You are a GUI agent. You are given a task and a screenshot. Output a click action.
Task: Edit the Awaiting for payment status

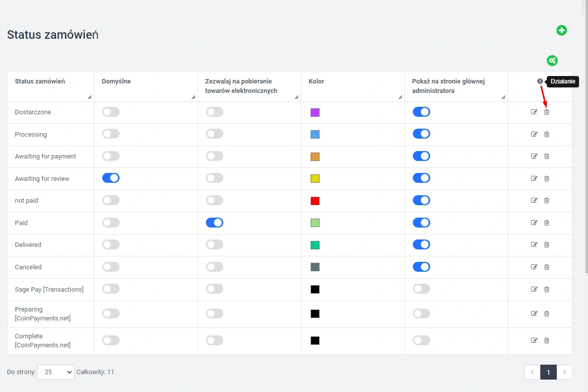534,156
